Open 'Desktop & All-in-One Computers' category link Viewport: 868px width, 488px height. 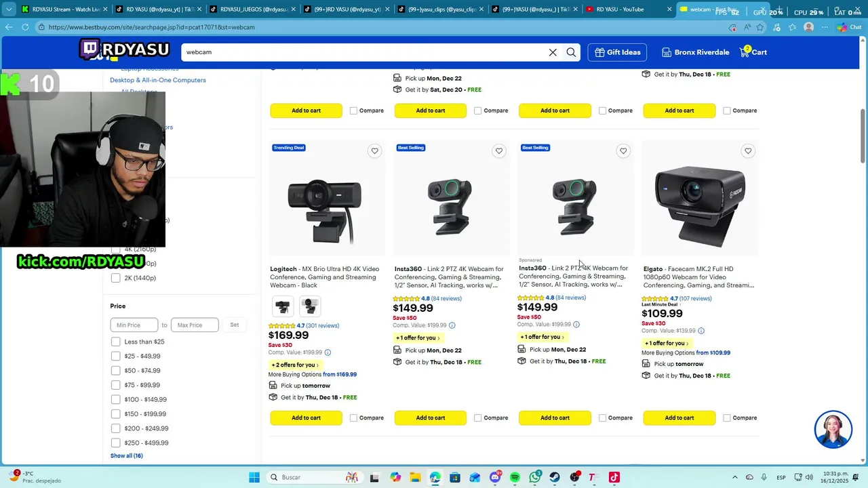coord(158,80)
